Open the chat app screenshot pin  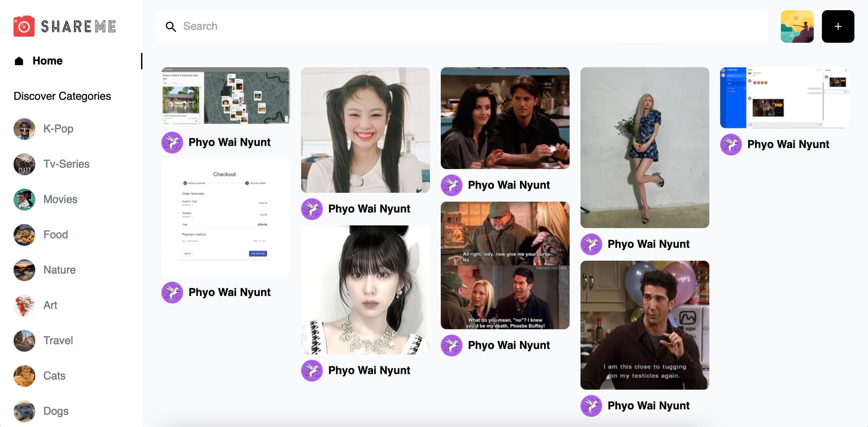tap(784, 98)
